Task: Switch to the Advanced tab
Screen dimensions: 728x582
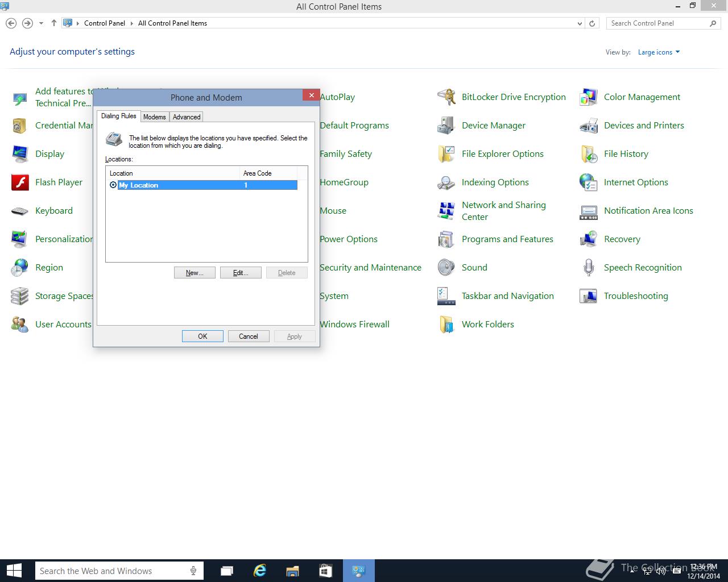Action: click(187, 117)
